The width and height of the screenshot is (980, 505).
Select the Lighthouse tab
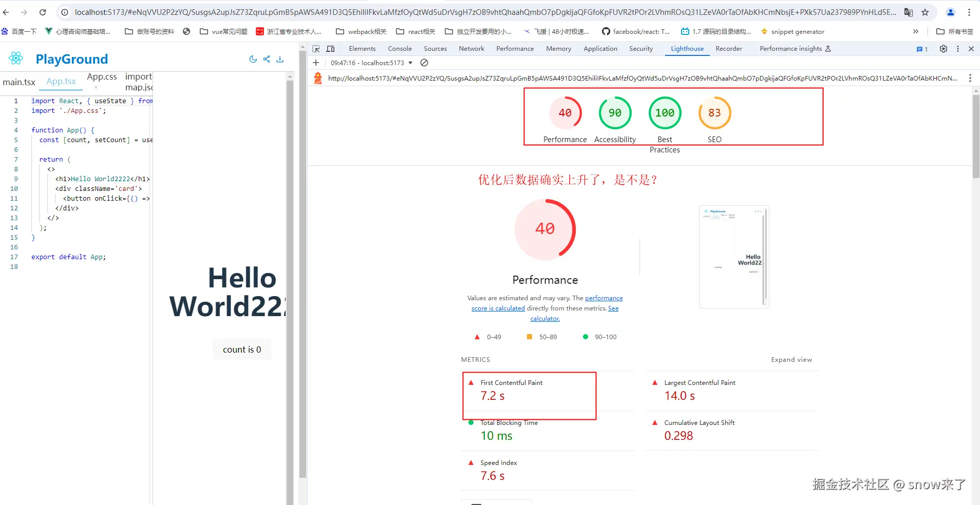click(687, 49)
